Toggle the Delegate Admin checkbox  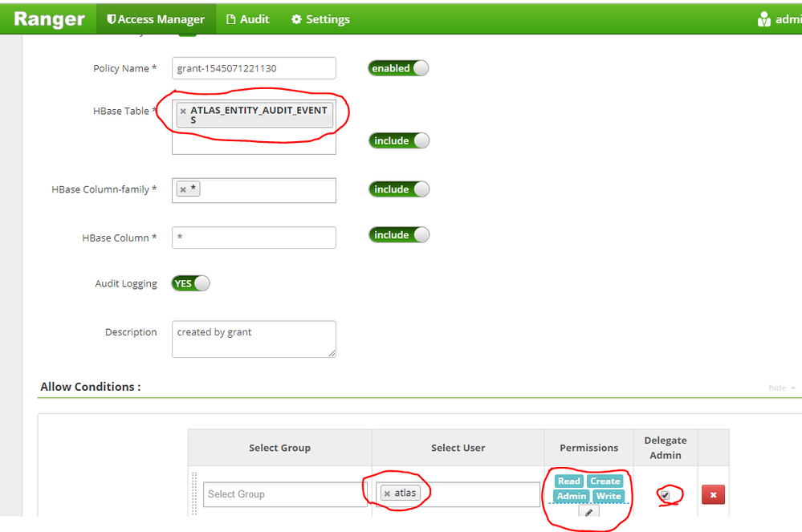665,495
